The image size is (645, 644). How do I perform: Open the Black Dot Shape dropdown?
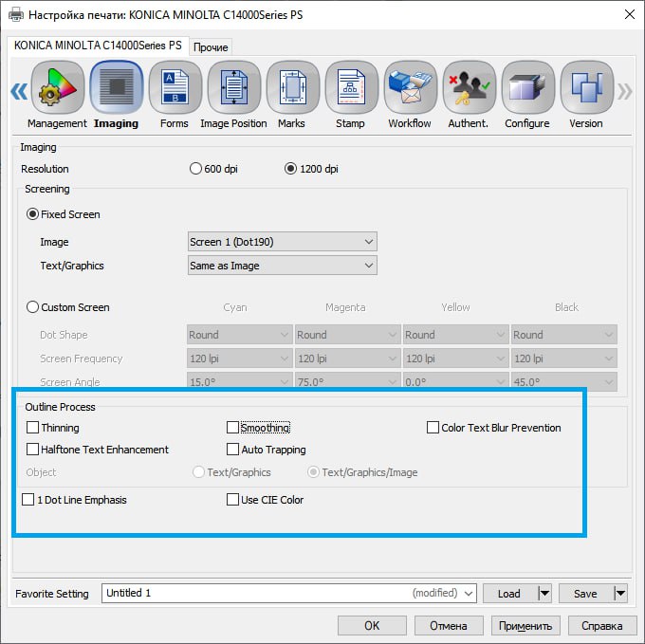tap(564, 335)
